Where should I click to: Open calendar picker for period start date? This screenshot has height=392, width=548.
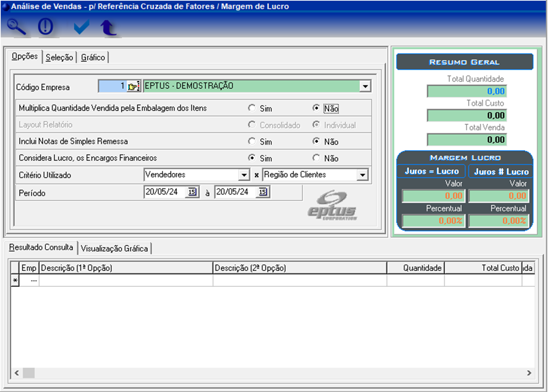192,192
